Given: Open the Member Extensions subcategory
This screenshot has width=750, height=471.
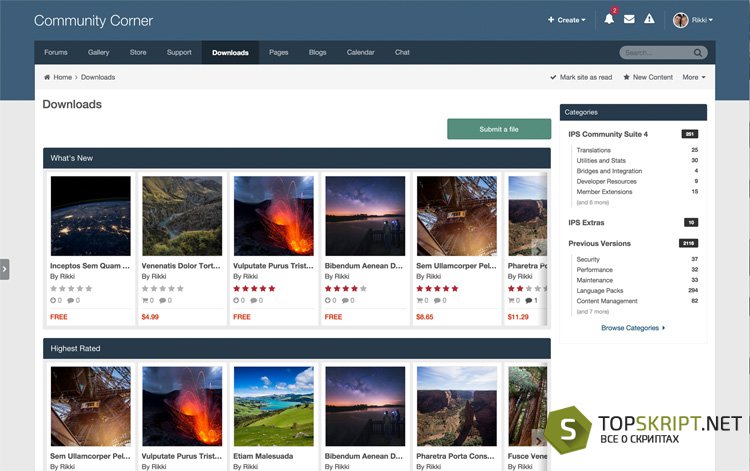Looking at the screenshot, I should [x=604, y=192].
